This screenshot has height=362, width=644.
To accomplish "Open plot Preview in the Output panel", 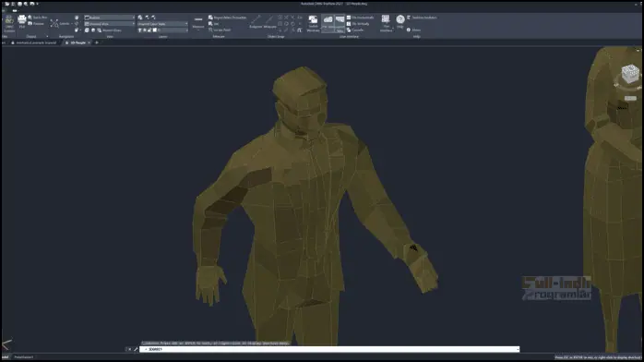I will coord(36,24).
